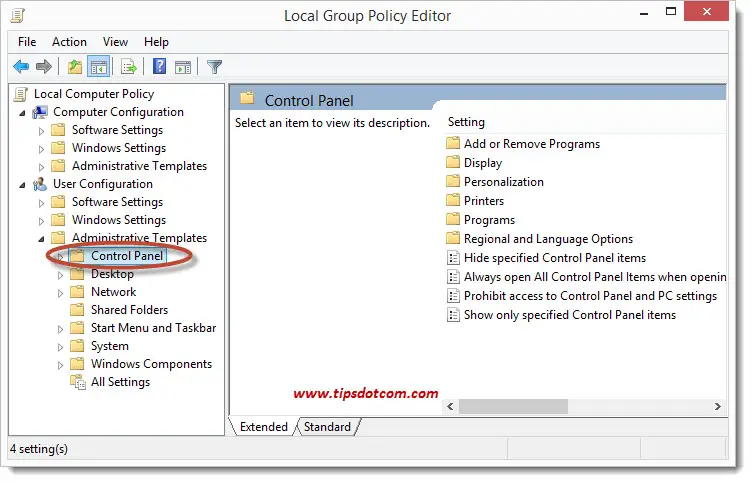Expand Software Settings under Computer Configuration
The image size is (751, 482).
click(x=41, y=131)
